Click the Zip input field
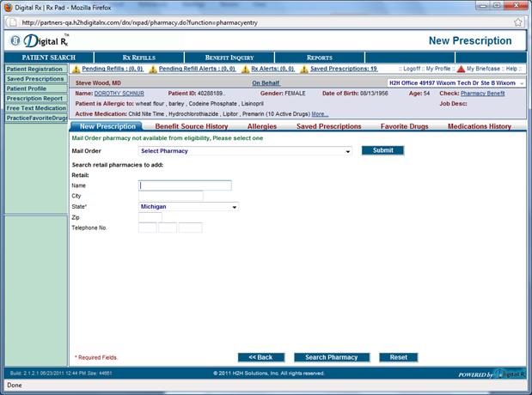 click(150, 217)
